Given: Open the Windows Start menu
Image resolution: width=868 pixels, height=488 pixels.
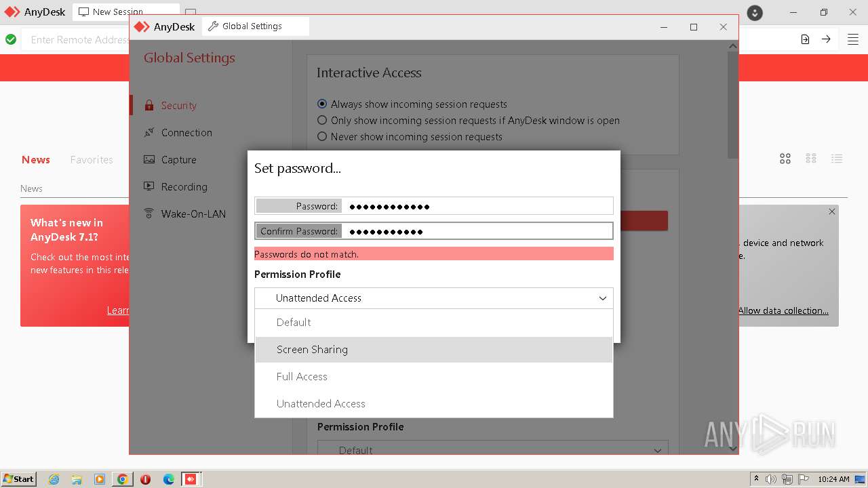Looking at the screenshot, I should [19, 479].
